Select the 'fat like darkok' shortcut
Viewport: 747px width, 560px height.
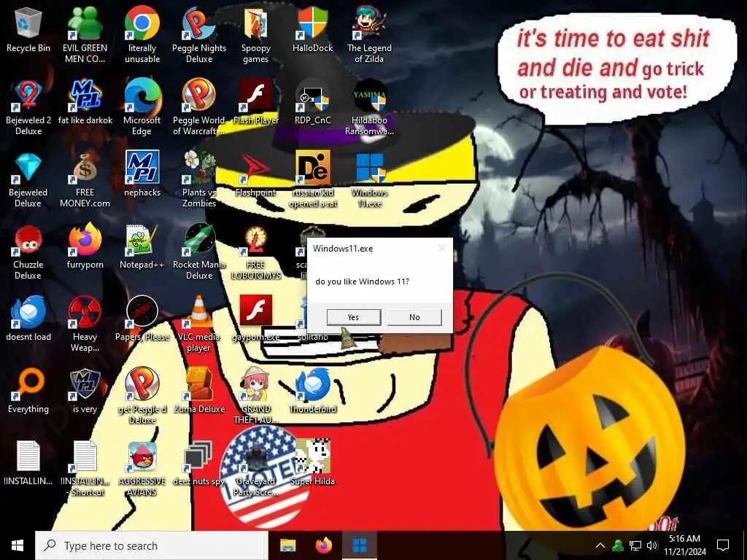coord(85,102)
